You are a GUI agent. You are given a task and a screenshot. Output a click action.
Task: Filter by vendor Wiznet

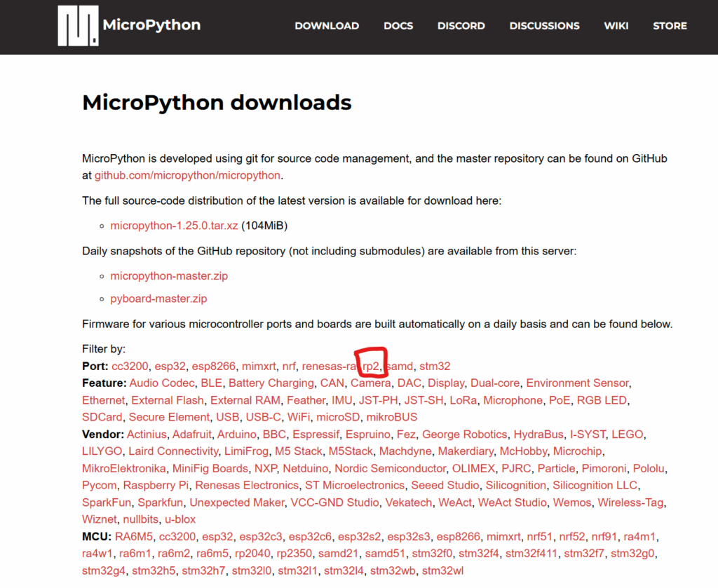pos(100,520)
